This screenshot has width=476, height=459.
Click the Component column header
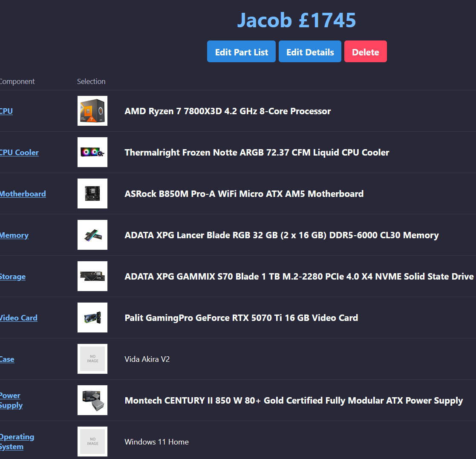click(x=17, y=81)
